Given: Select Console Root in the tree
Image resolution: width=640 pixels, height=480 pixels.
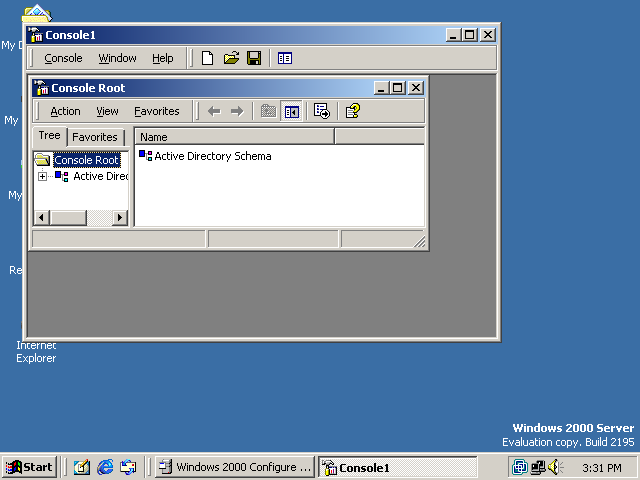Looking at the screenshot, I should 87,160.
